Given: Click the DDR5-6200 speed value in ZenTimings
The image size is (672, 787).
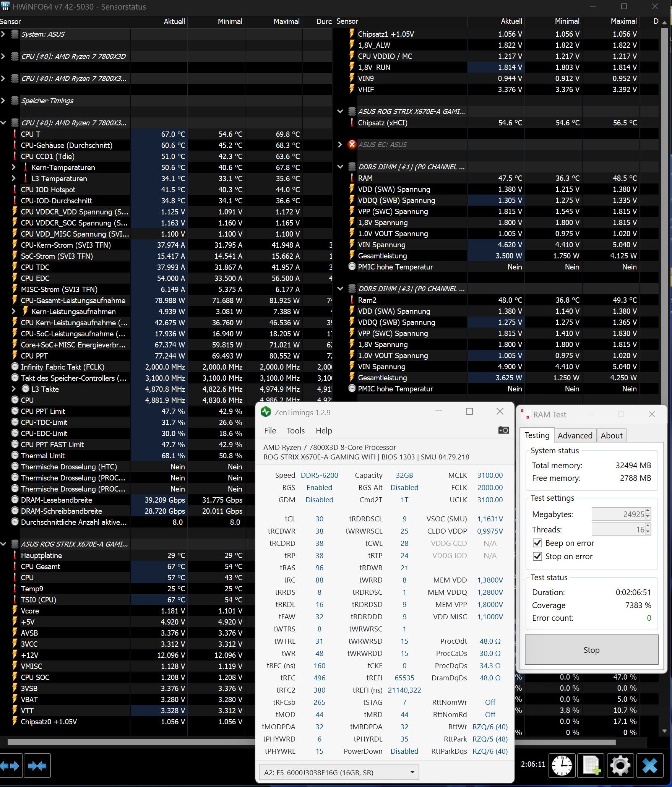Looking at the screenshot, I should 319,475.
